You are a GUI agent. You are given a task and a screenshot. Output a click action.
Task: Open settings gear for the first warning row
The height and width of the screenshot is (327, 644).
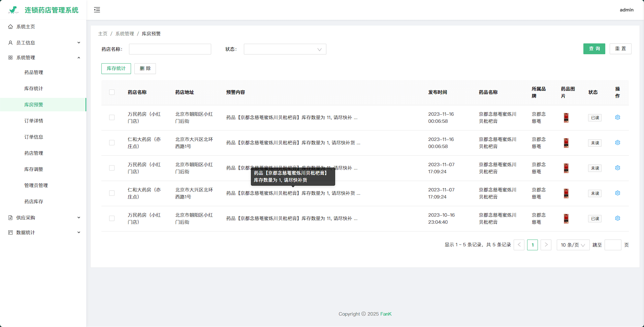tap(617, 117)
